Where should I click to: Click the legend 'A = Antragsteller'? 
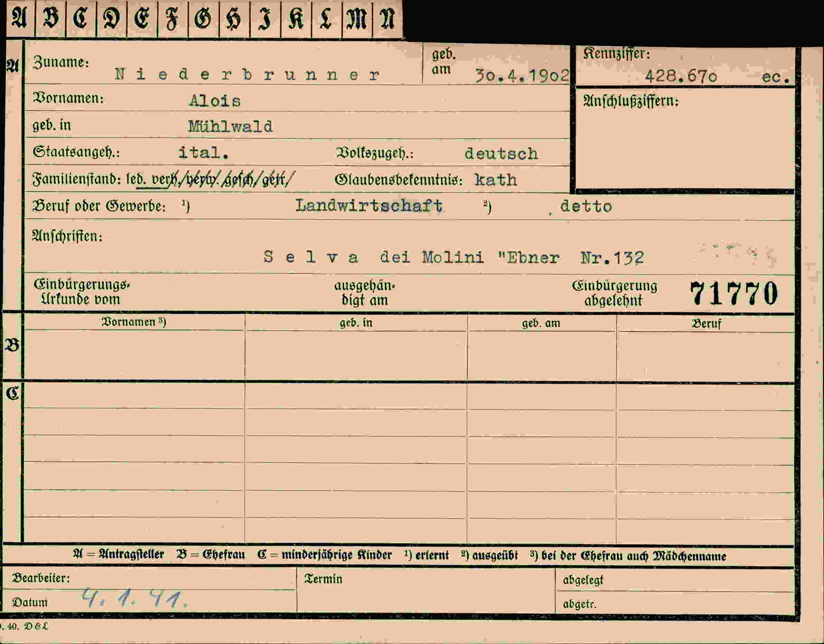(119, 554)
